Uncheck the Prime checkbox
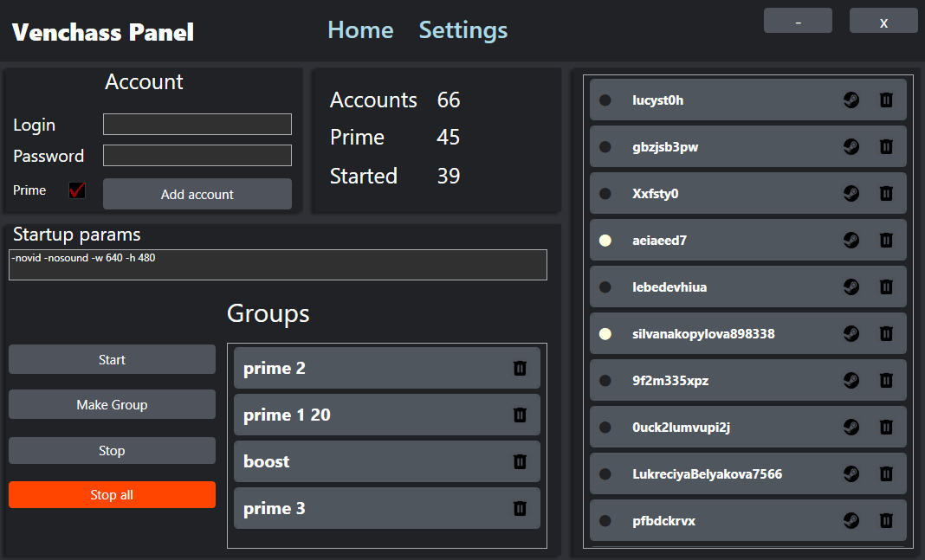925x560 pixels. point(76,190)
